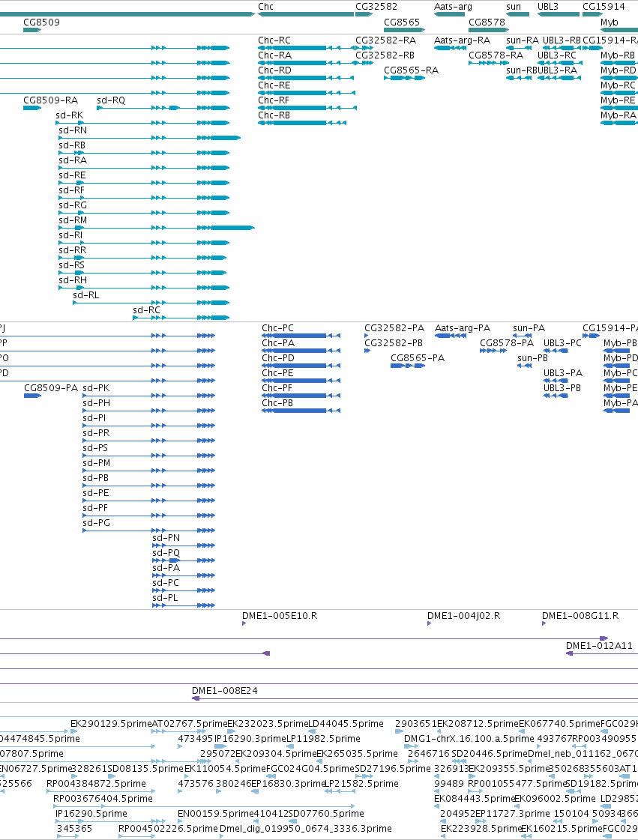The image size is (638, 840).
Task: Click the sd-RK transcript label
Action: point(70,115)
